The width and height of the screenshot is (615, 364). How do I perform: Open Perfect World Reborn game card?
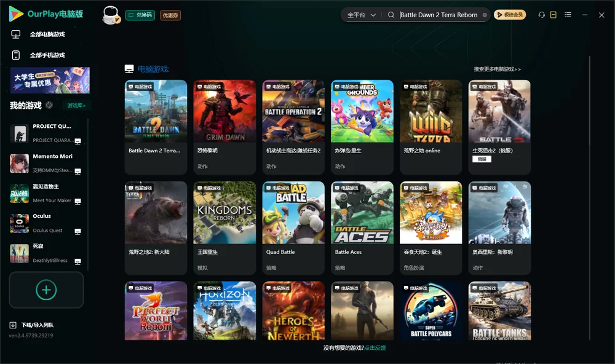[156, 311]
